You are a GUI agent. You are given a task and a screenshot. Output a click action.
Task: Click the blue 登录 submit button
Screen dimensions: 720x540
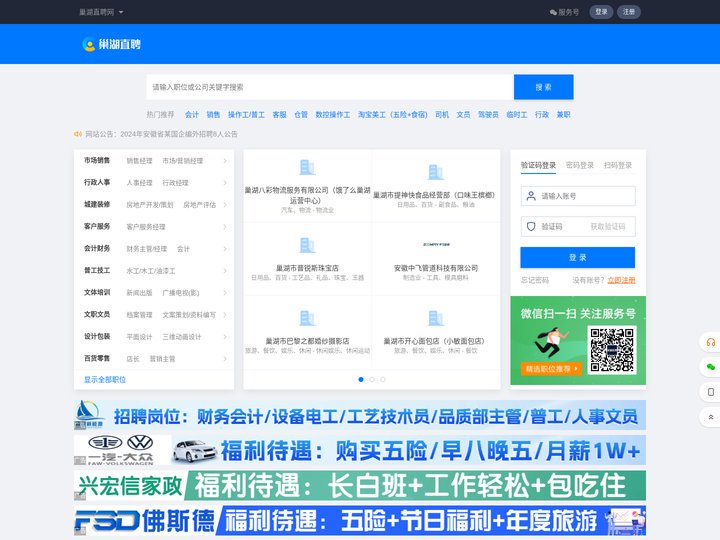[578, 258]
